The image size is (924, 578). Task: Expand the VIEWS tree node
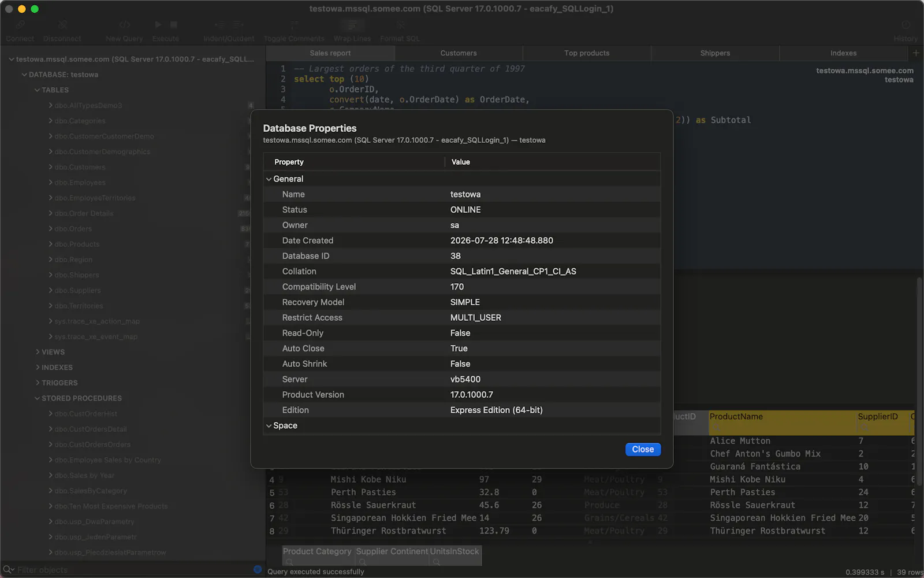pyautogui.click(x=37, y=352)
